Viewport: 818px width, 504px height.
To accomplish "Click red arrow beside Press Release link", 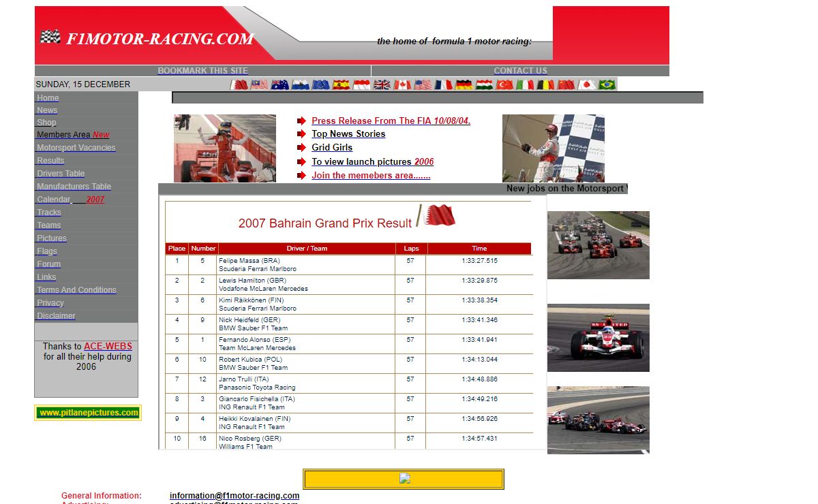I will (x=301, y=121).
